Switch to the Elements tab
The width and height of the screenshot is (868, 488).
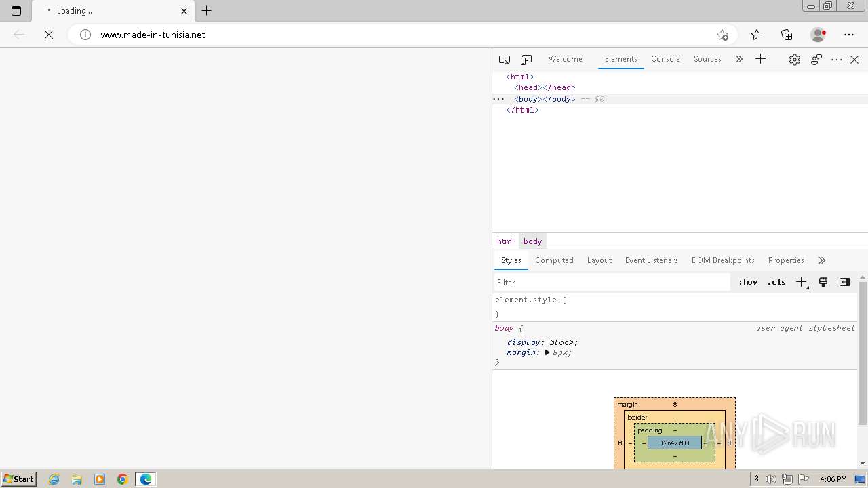[621, 59]
